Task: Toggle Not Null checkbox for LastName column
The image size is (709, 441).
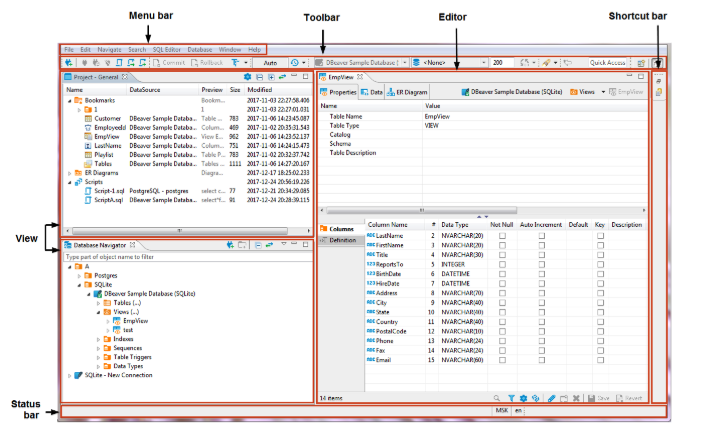Action: click(x=502, y=235)
